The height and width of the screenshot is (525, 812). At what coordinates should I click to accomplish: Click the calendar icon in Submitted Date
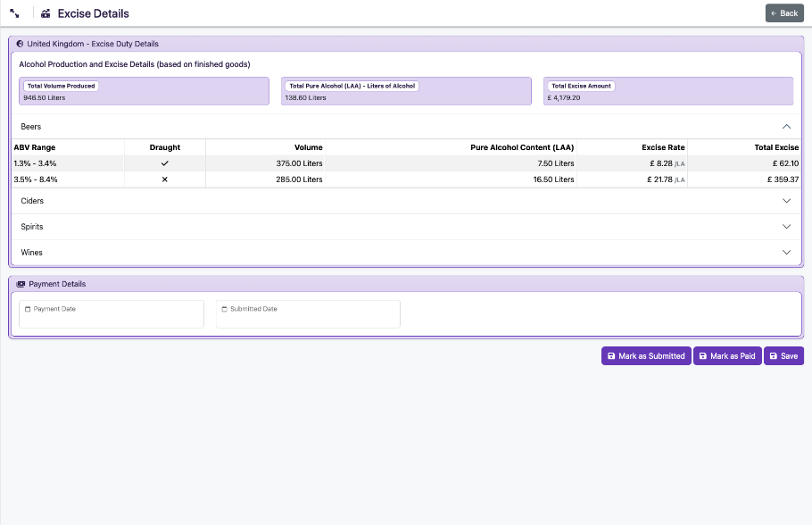224,309
